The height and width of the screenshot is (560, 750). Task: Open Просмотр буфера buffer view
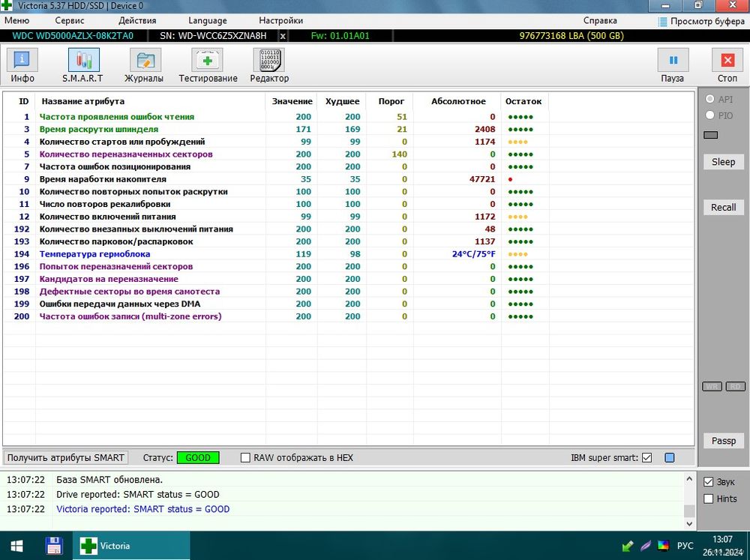click(701, 21)
